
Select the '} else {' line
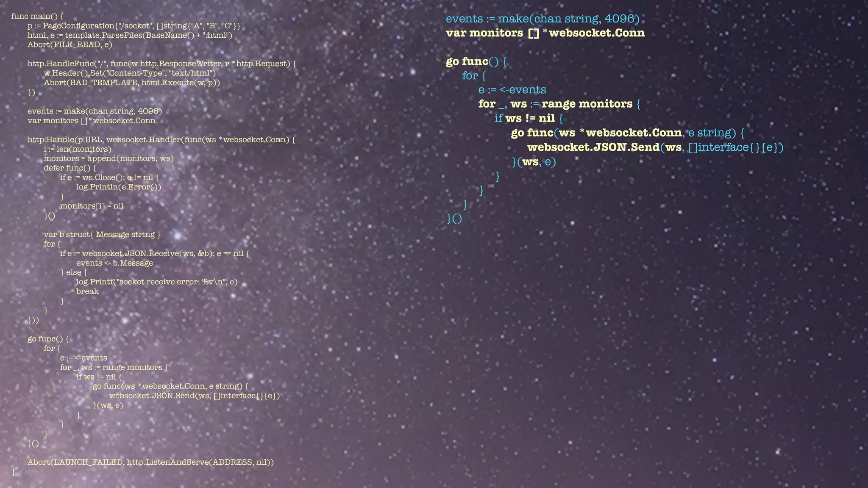point(74,272)
